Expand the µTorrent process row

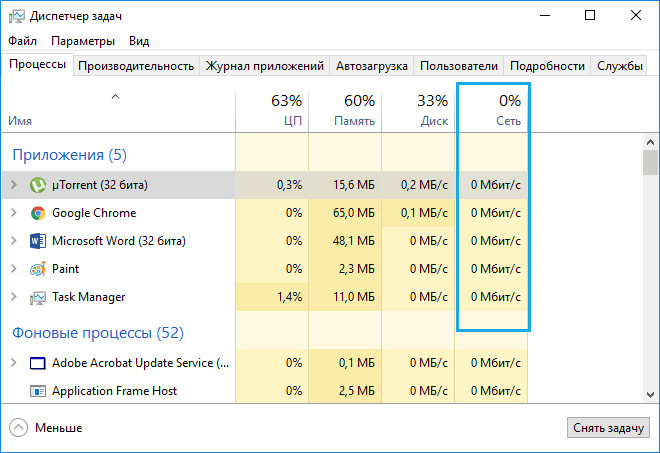coord(13,185)
